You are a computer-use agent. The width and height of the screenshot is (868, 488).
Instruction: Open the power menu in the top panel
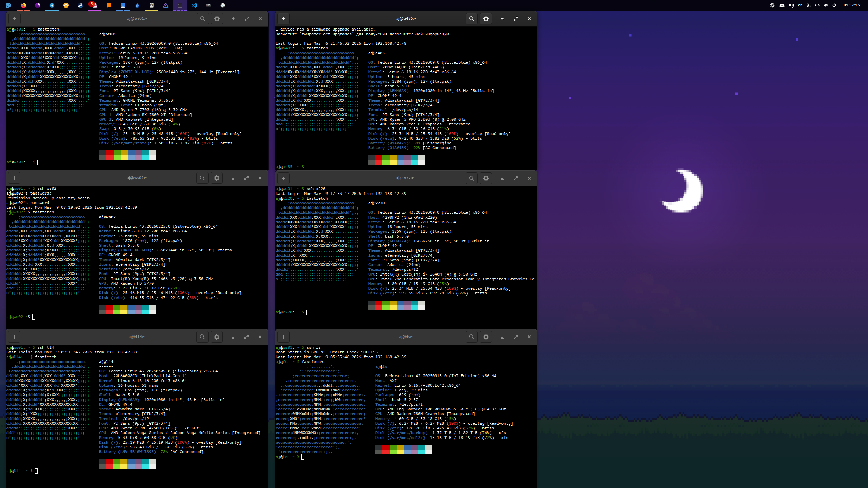coord(834,5)
